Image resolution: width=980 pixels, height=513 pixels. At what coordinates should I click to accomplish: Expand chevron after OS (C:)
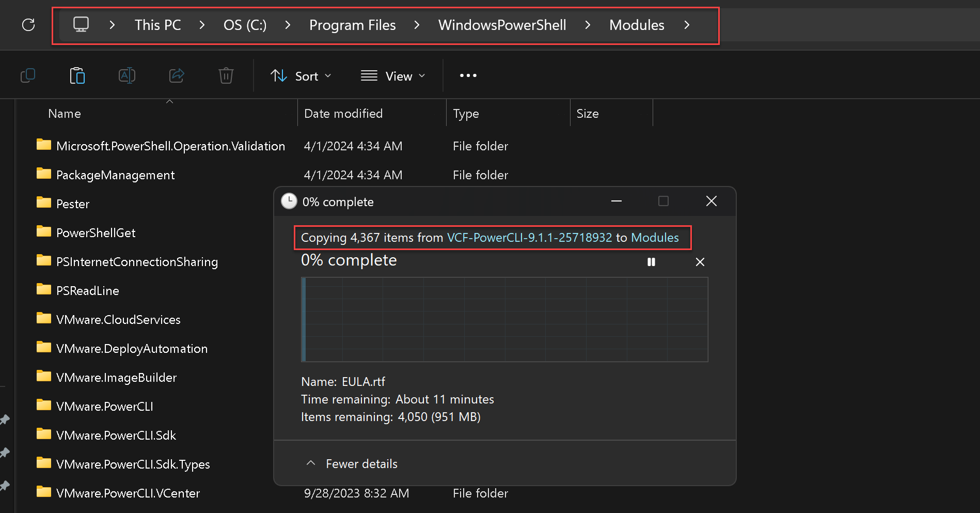288,25
